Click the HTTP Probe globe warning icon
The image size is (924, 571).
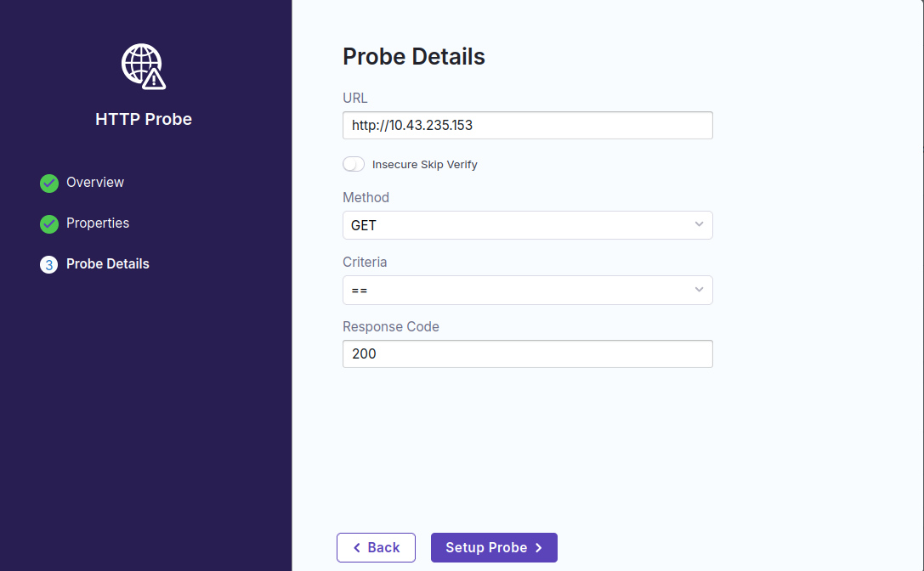(x=143, y=66)
